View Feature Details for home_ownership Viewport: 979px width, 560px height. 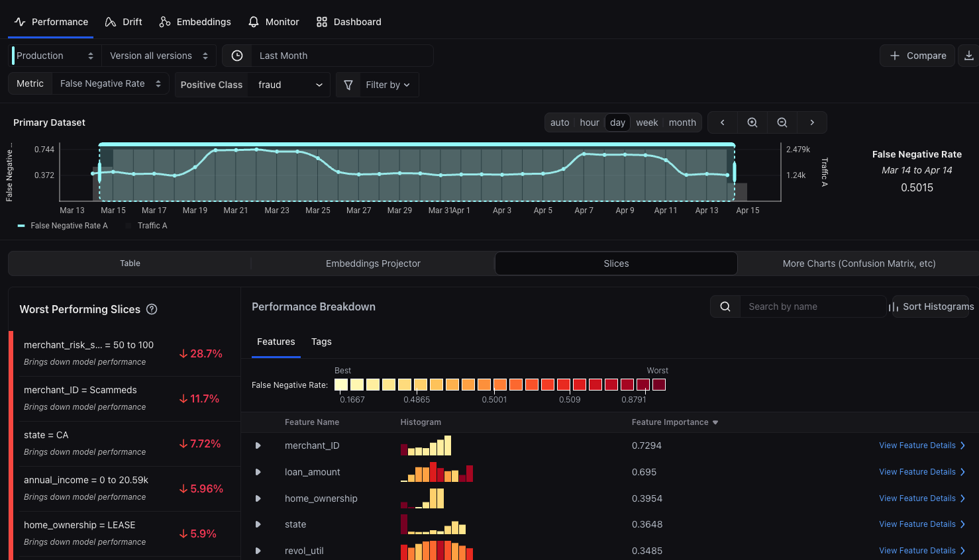[922, 498]
